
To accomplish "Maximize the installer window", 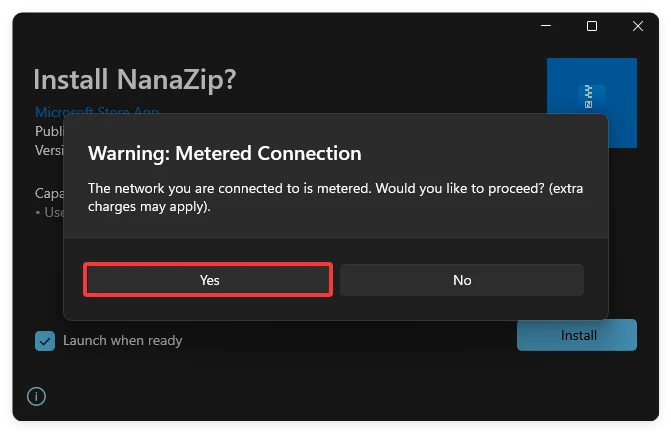I will [592, 26].
